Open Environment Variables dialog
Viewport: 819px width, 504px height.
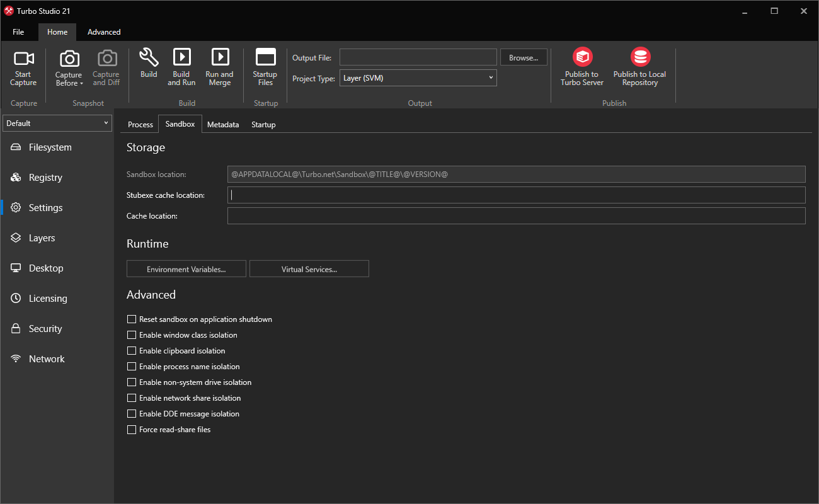pos(186,268)
